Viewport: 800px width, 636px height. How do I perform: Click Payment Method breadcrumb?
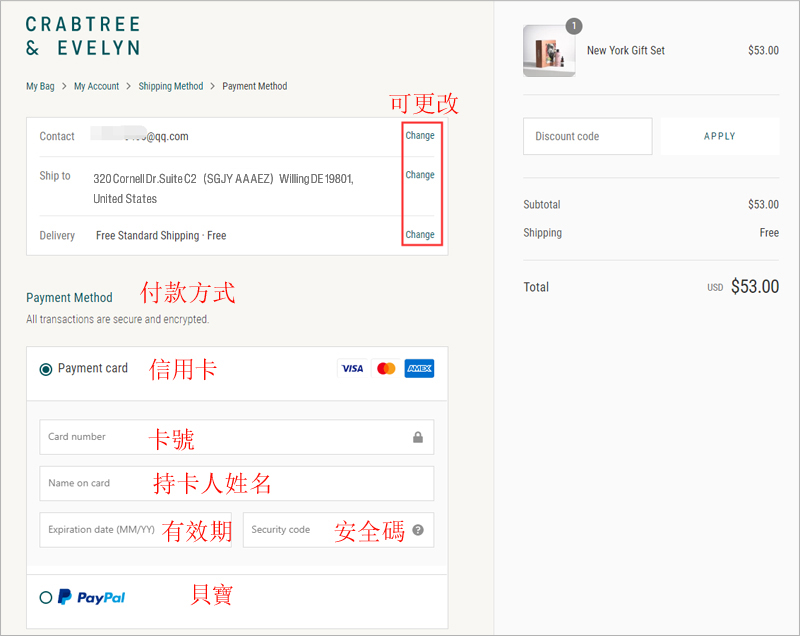[x=255, y=86]
